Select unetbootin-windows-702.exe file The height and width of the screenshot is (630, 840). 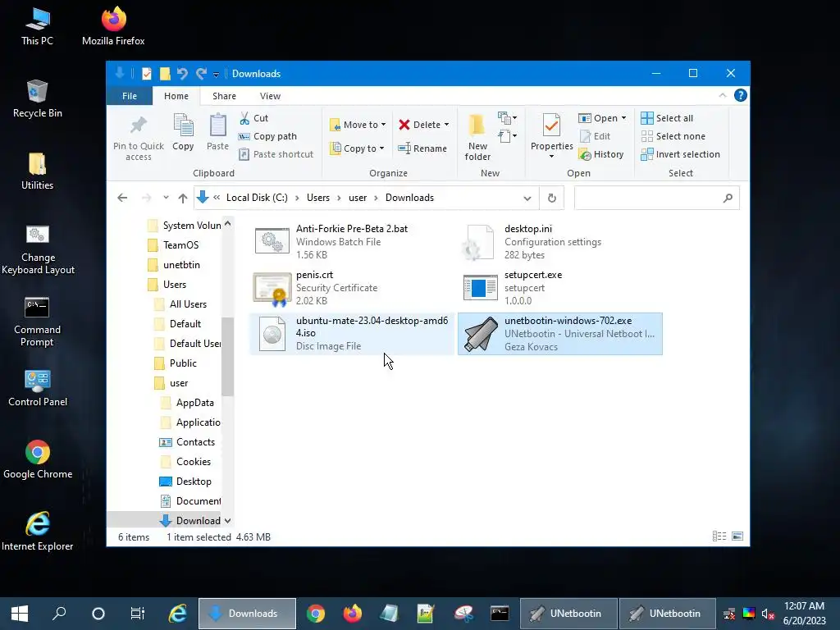pos(559,334)
